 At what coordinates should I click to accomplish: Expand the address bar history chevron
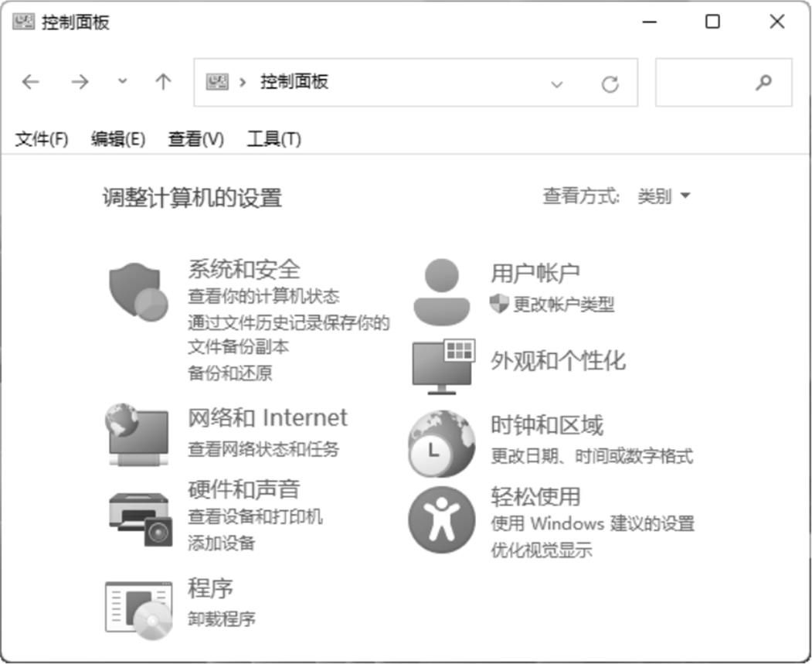click(x=557, y=84)
